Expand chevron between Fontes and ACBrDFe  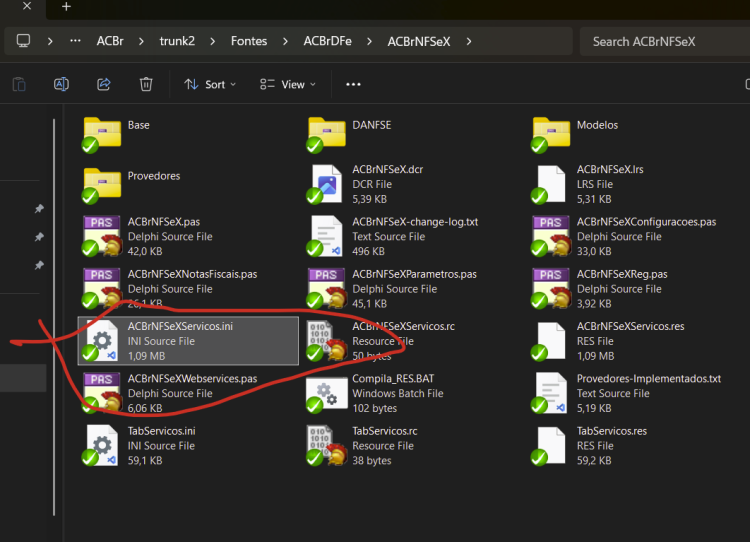coord(285,42)
